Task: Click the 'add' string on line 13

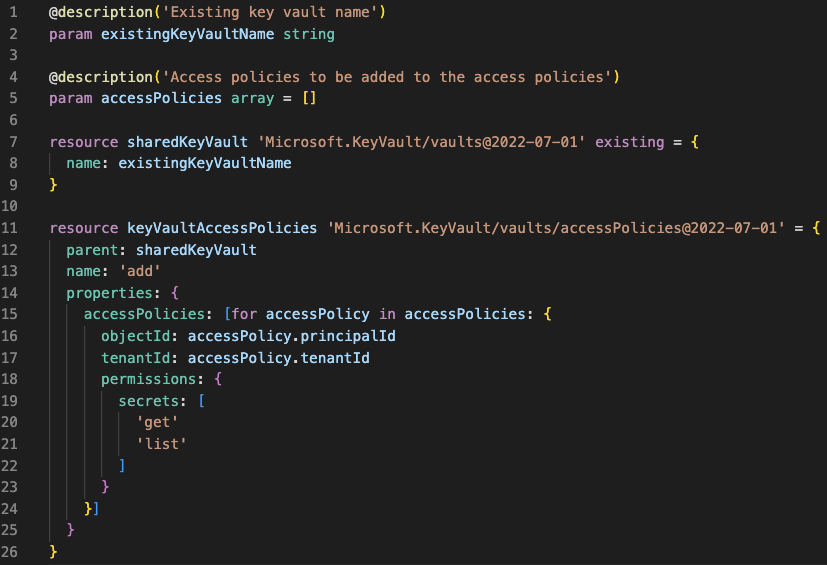Action: tap(140, 271)
